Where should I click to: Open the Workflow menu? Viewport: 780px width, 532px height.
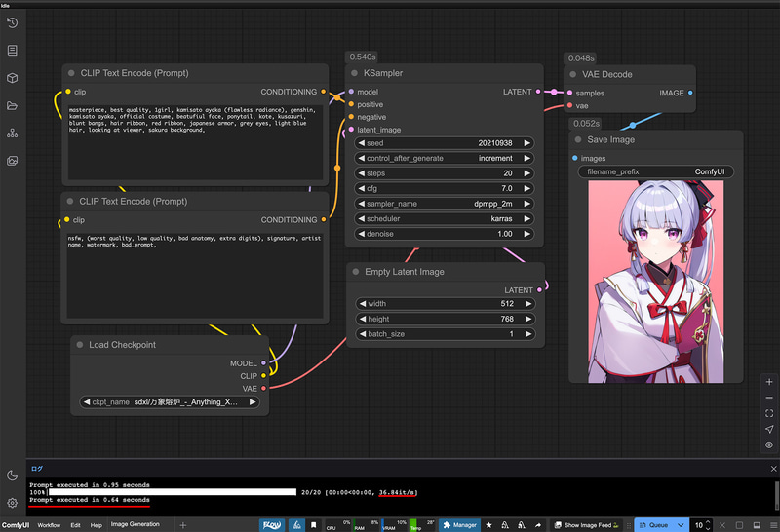[x=49, y=525]
